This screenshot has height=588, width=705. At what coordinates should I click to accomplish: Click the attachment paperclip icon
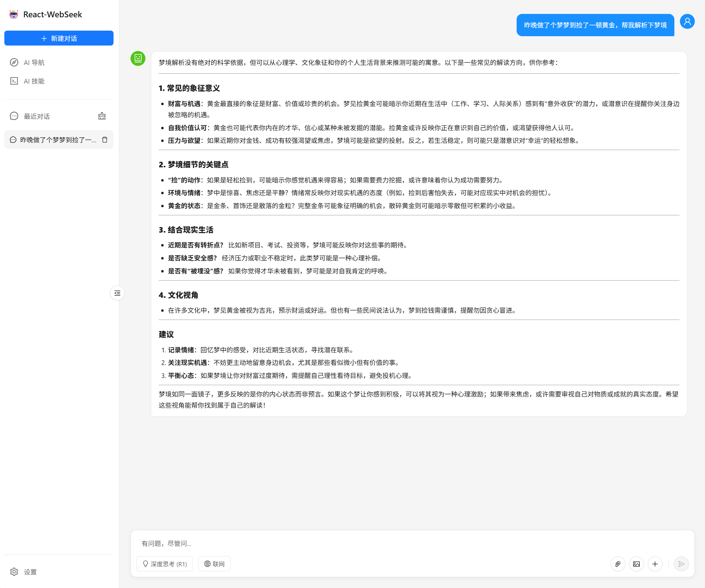[618, 564]
